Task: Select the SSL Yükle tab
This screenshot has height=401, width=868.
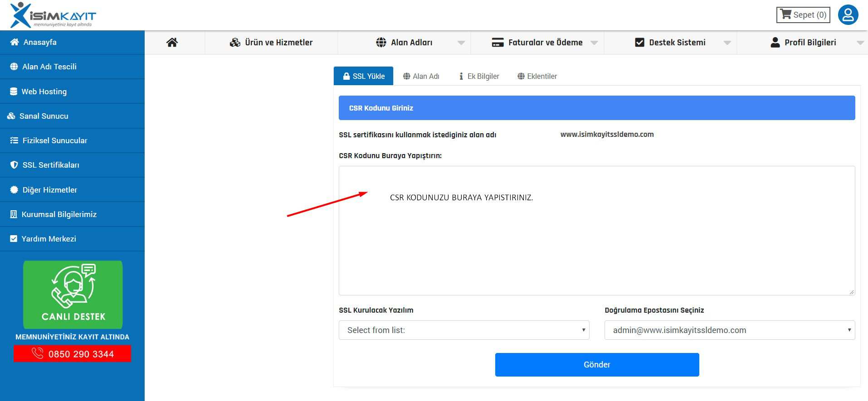Action: pyautogui.click(x=364, y=76)
